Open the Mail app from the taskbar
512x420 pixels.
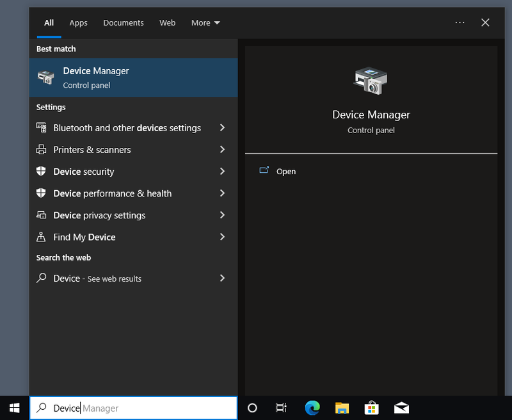pos(401,408)
